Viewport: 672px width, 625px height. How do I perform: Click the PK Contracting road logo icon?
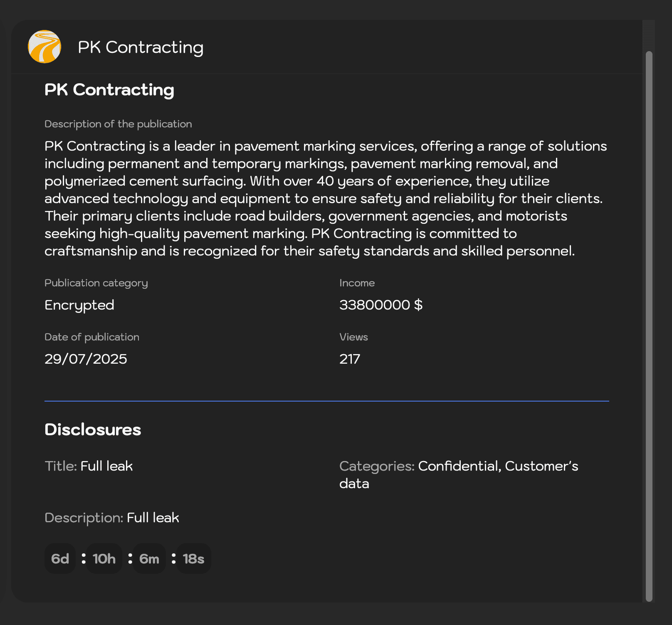pos(44,47)
